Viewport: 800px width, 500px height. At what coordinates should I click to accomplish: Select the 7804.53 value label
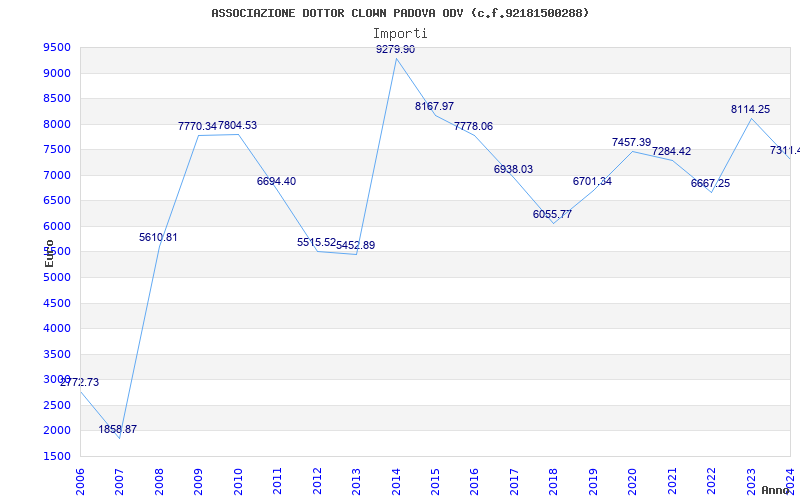pyautogui.click(x=238, y=126)
